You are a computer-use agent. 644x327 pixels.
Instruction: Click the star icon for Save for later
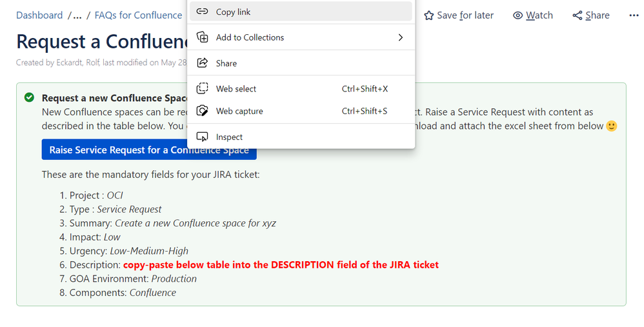[x=428, y=15]
